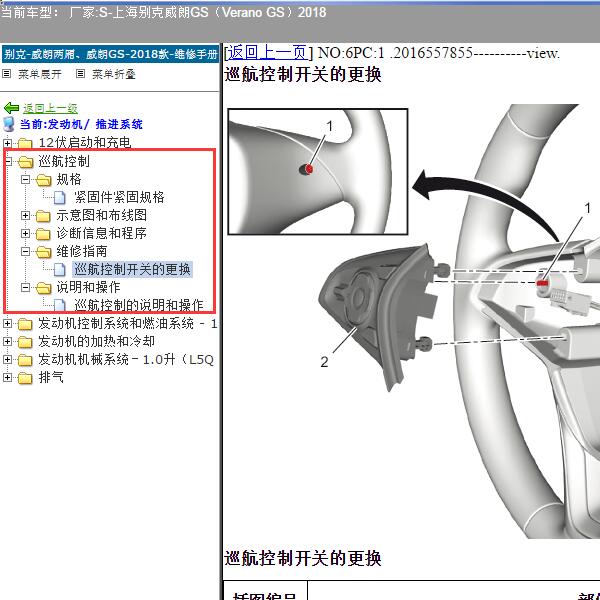Image resolution: width=600 pixels, height=600 pixels.
Task: Click the green back arrow icon
Action: click(11, 108)
